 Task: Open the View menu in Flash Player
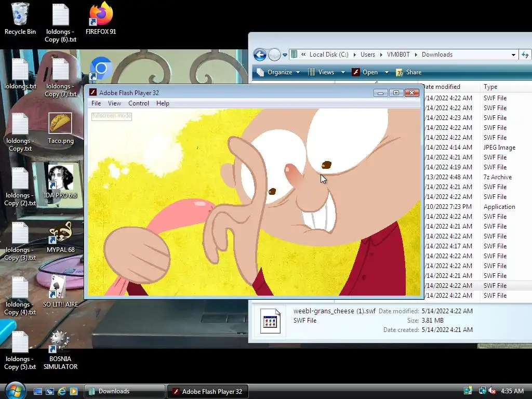tap(114, 103)
